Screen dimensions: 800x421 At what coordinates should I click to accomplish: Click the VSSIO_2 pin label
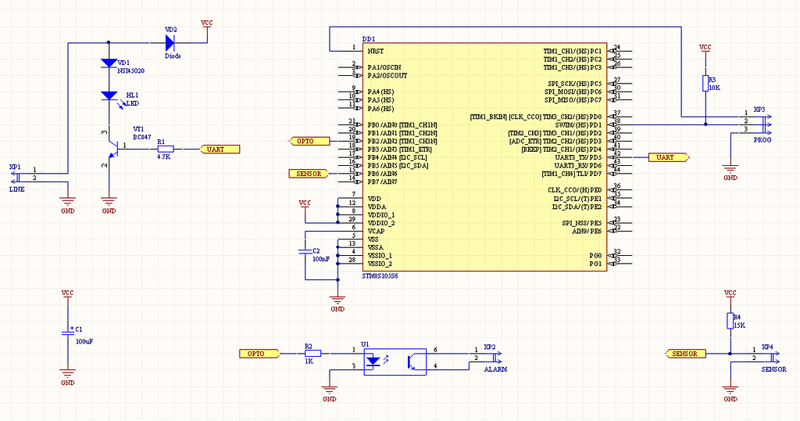380,264
